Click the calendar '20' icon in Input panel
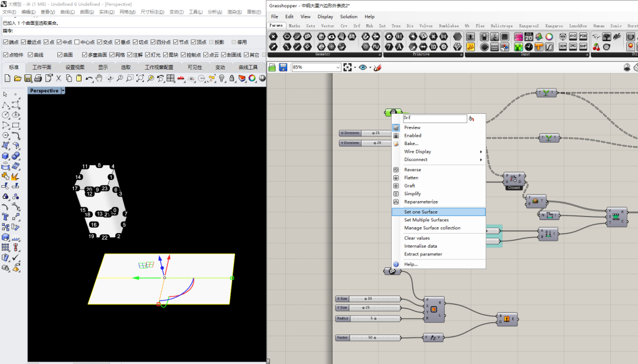The width and height of the screenshot is (638, 364). click(529, 37)
